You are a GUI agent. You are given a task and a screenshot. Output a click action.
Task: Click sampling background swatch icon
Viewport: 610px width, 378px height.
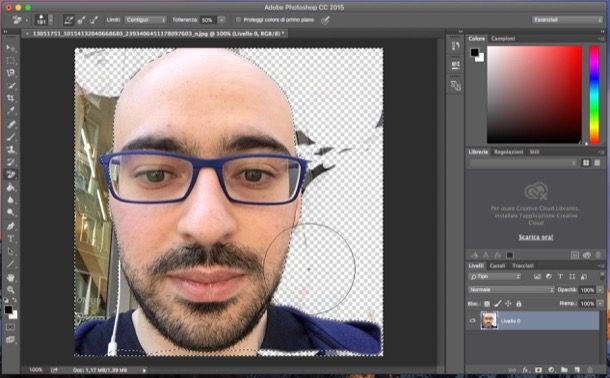[94, 20]
